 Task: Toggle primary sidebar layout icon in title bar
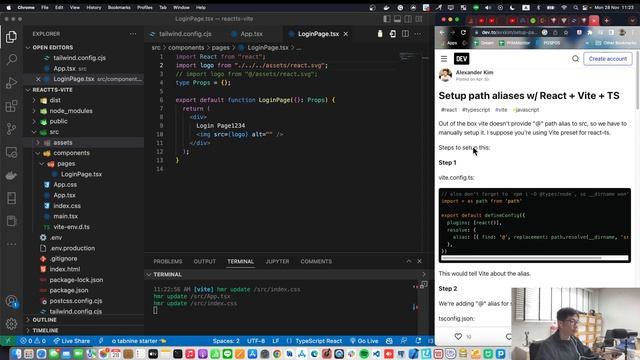tap(387, 19)
